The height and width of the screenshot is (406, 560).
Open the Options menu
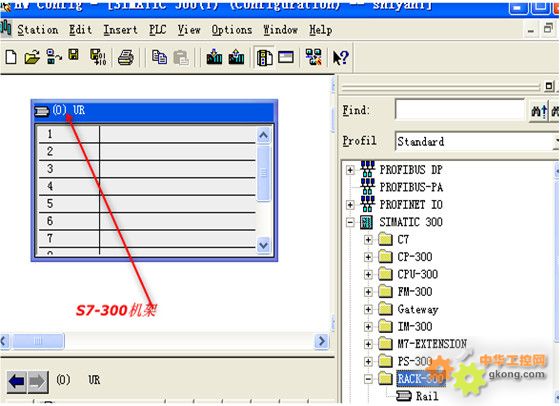[x=232, y=30]
